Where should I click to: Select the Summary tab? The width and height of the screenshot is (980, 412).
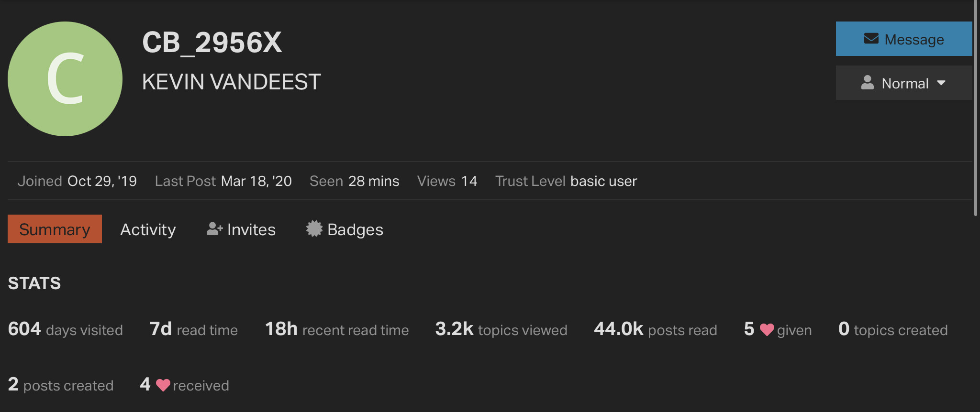(55, 229)
